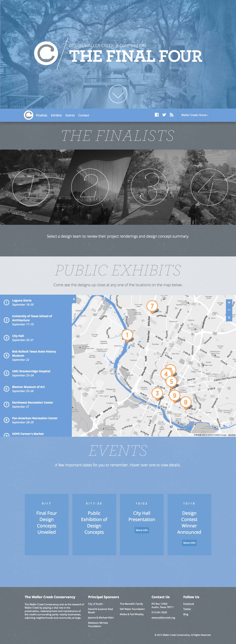The image size is (236, 644).
Task: Select finalist team 3 thumbnail
Action: click(x=149, y=187)
